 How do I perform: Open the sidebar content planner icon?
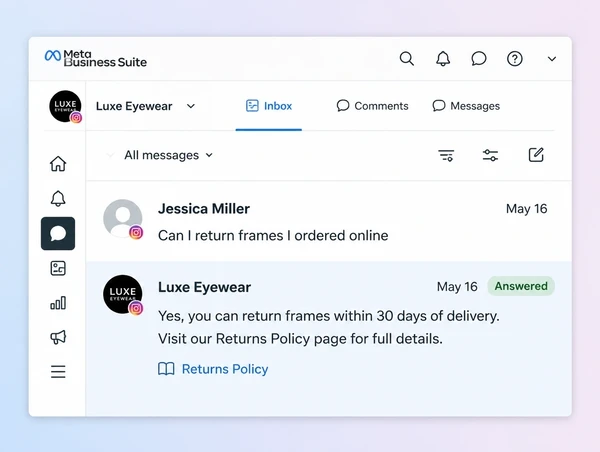[x=58, y=268]
